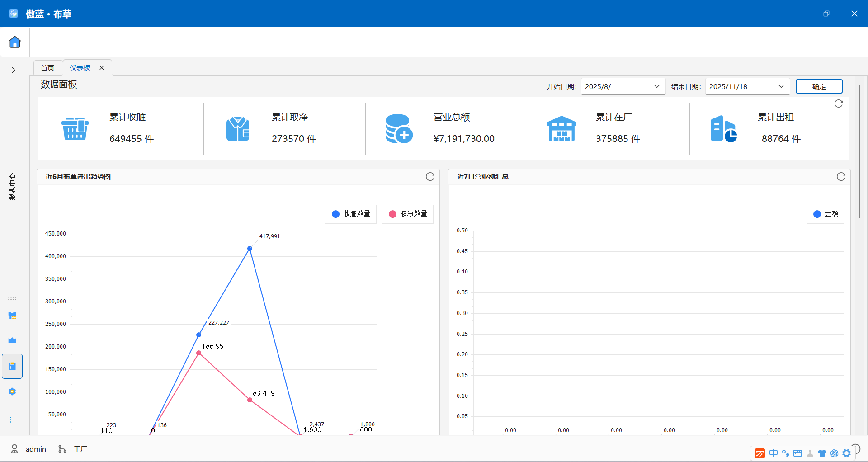The image size is (868, 462).
Task: Toggle the 中/English input mode in the tray
Action: pyautogui.click(x=774, y=453)
